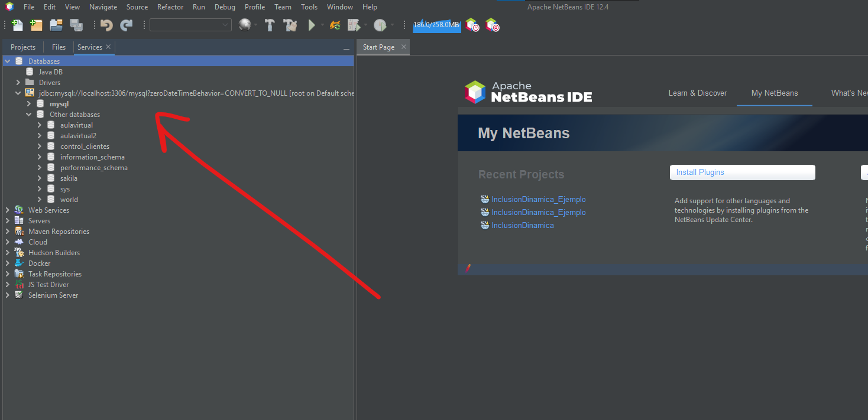Image resolution: width=868 pixels, height=420 pixels.
Task: Switch to the Projects tab
Action: coord(23,47)
